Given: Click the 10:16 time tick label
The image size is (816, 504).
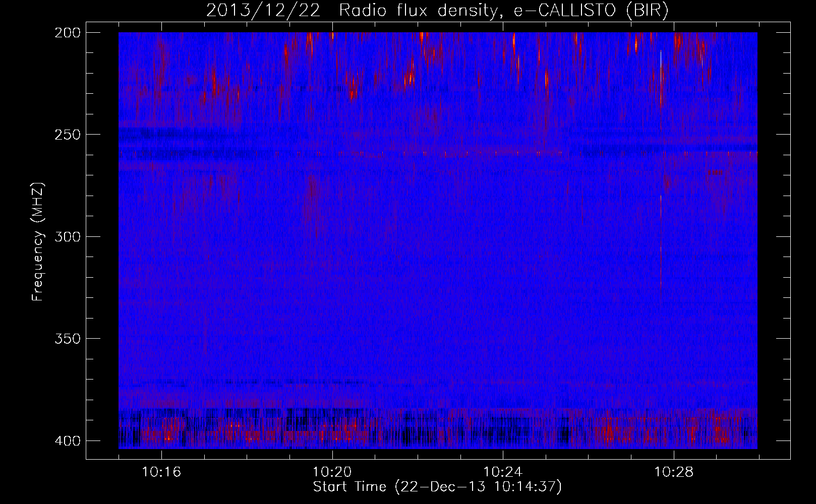Looking at the screenshot, I should tap(161, 472).
